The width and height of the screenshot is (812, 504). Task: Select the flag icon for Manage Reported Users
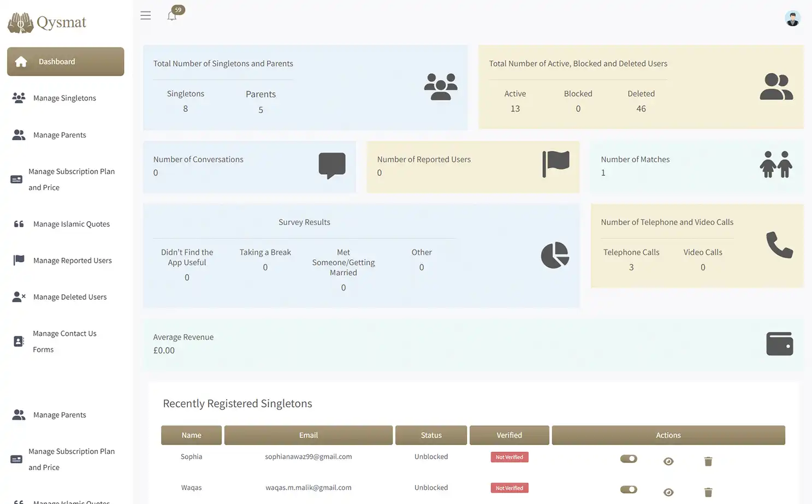tap(19, 260)
